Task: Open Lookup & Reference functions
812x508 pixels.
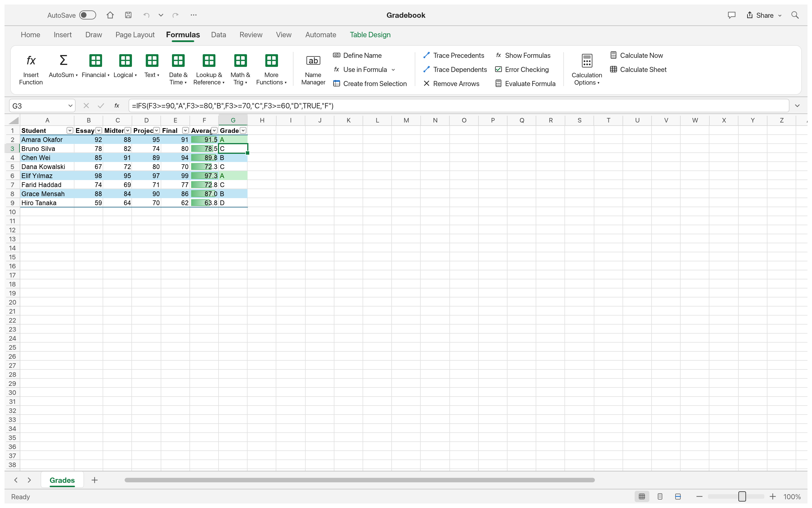Action: tap(209, 69)
